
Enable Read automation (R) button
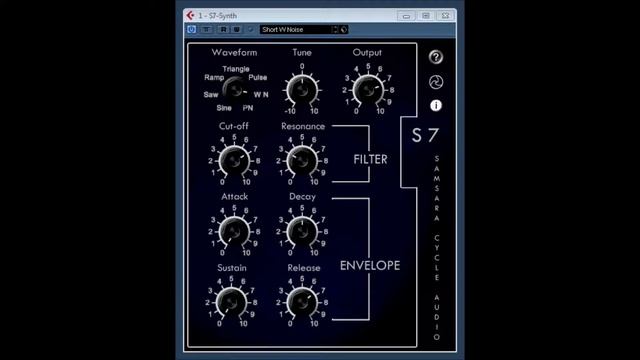[x=223, y=29]
